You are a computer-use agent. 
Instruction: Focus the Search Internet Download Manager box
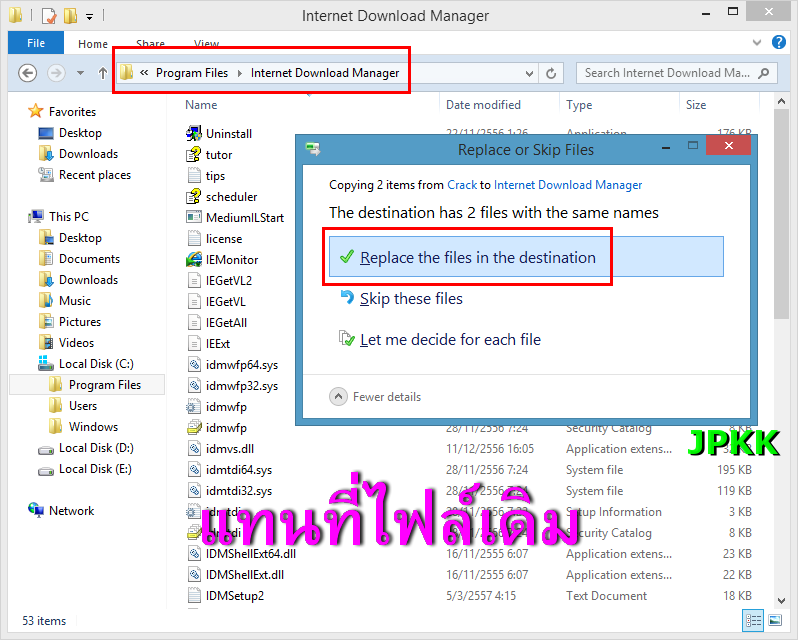point(676,73)
